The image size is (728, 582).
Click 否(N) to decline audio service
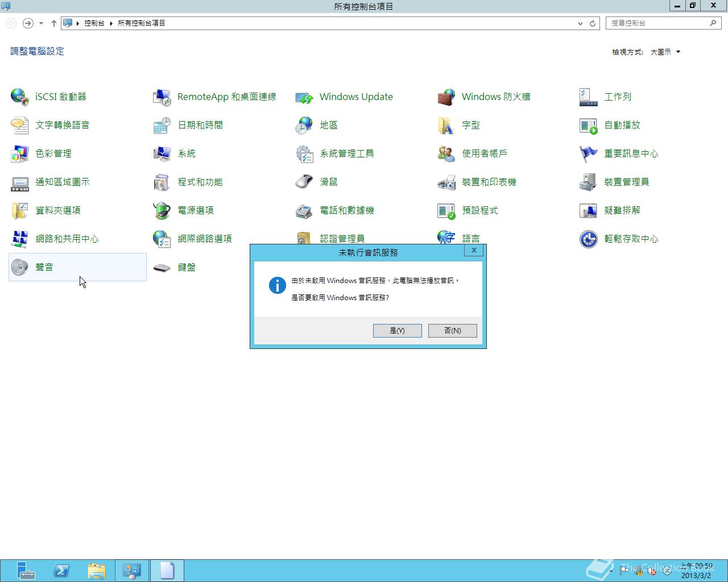452,330
